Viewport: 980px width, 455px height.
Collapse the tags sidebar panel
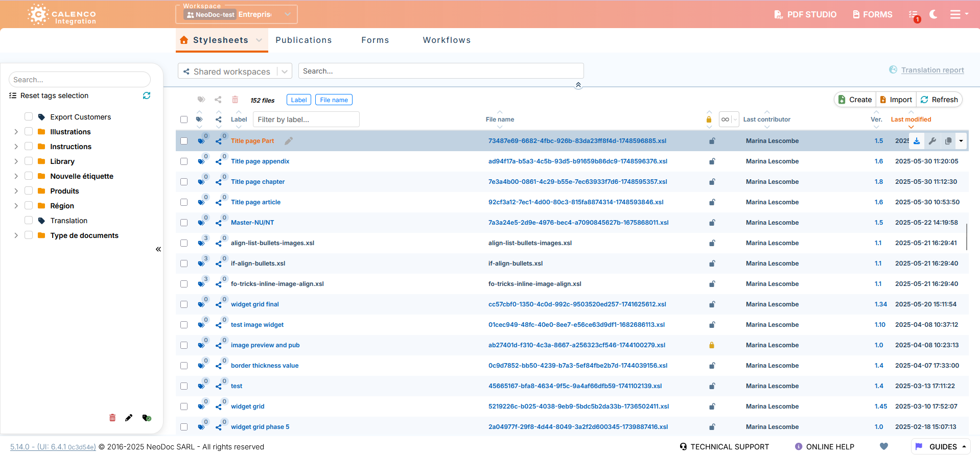(158, 249)
